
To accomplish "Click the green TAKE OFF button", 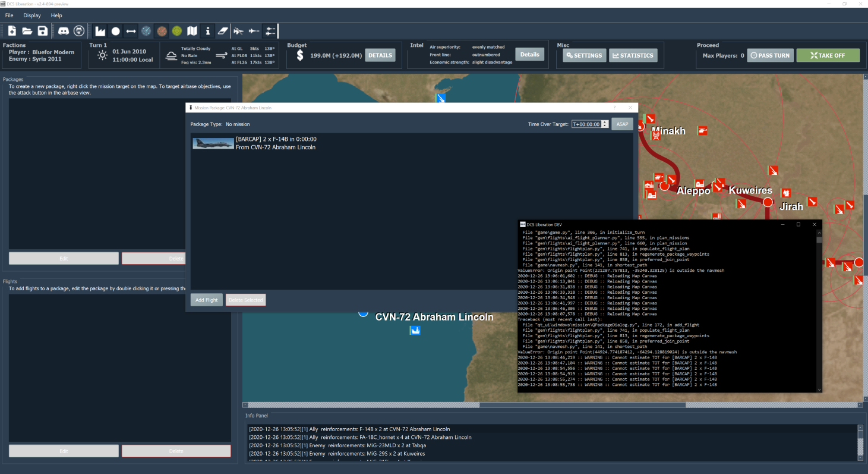I will click(x=828, y=55).
